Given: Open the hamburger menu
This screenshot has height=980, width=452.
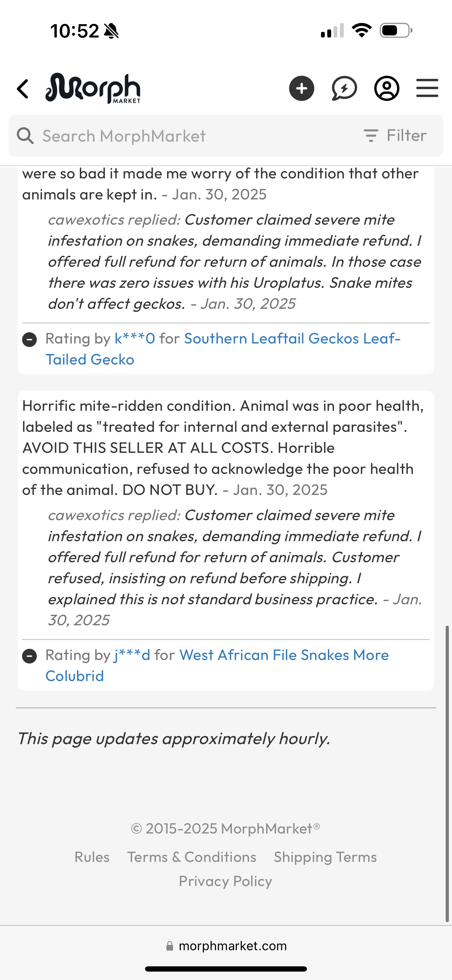Looking at the screenshot, I should tap(427, 88).
